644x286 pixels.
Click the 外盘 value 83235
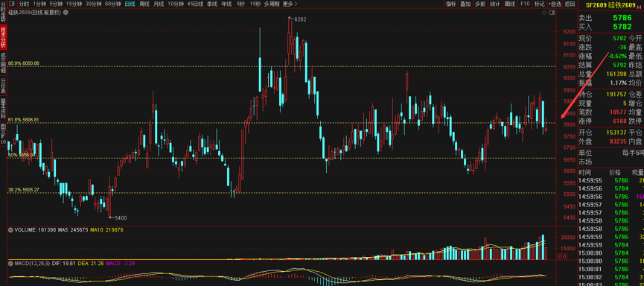618,141
